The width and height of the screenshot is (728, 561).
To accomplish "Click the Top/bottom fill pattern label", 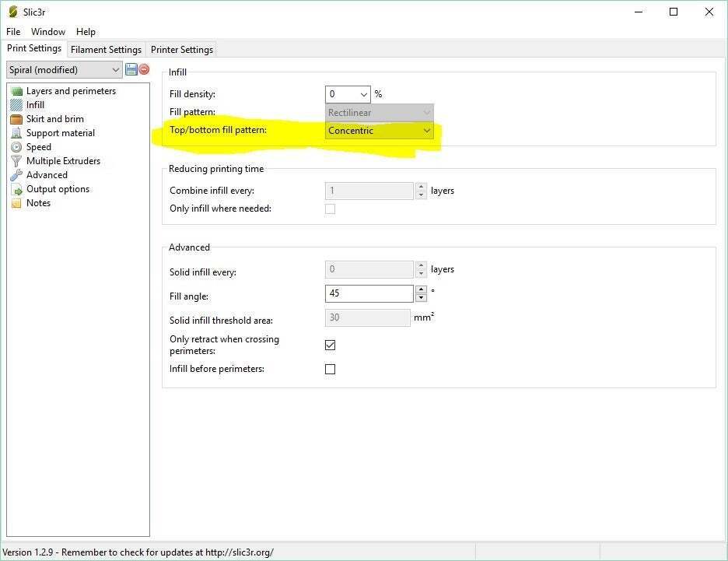I will tap(218, 130).
